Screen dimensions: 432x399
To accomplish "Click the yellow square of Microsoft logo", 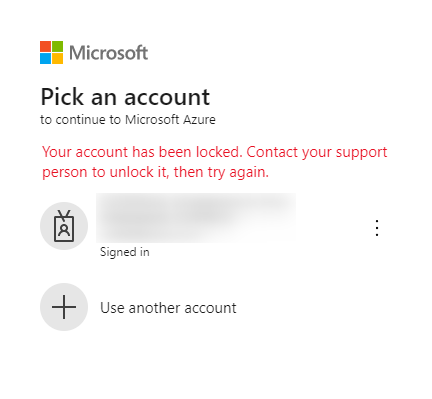I will 57,58.
